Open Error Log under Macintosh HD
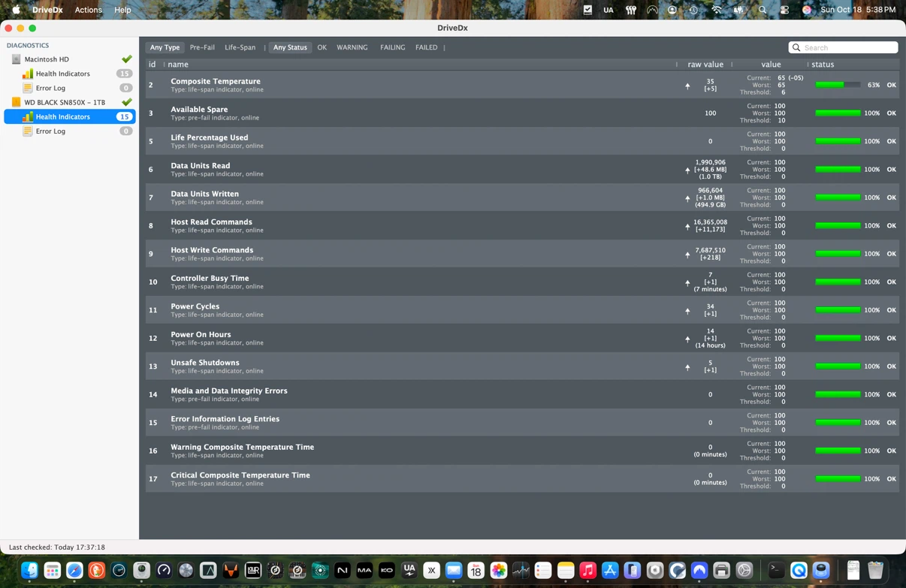The width and height of the screenshot is (906, 588). pyautogui.click(x=50, y=88)
